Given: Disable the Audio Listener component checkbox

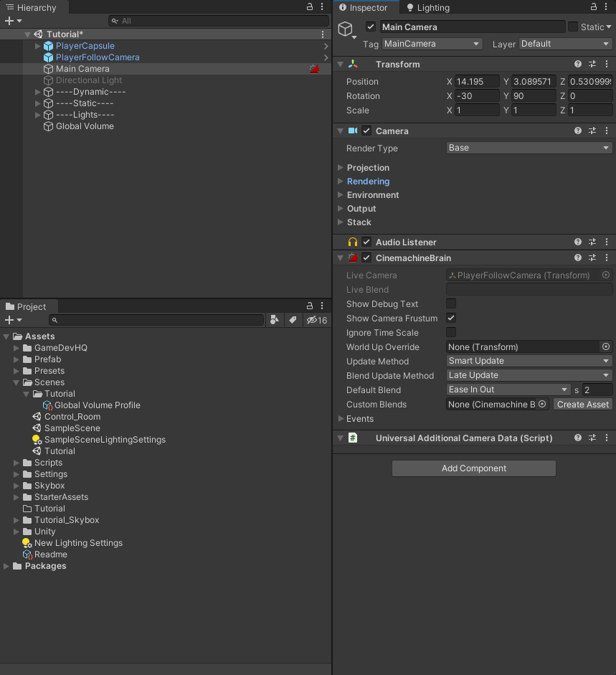Looking at the screenshot, I should point(366,242).
